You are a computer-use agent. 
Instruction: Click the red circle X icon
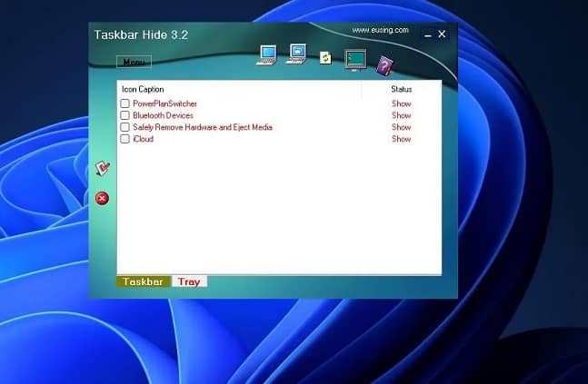point(102,198)
